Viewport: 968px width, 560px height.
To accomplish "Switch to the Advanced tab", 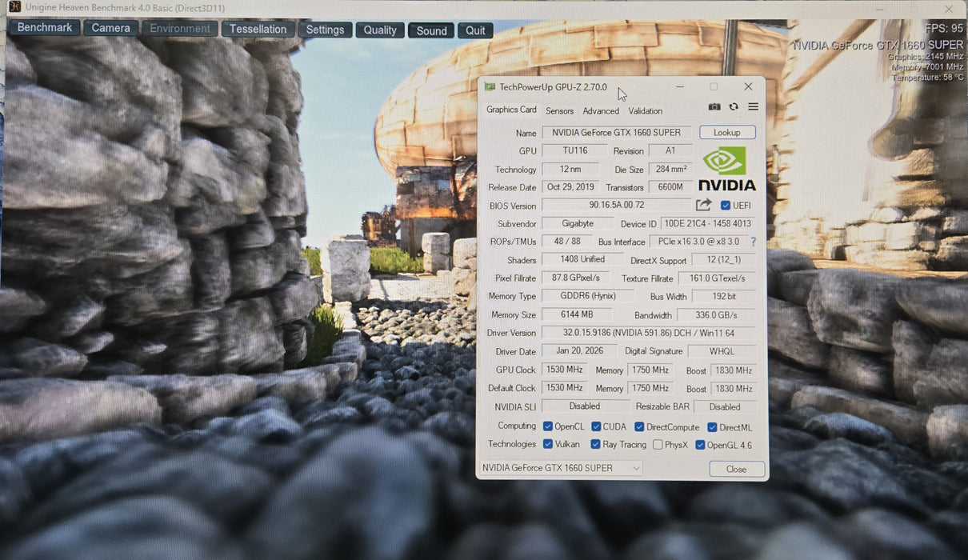I will [601, 111].
